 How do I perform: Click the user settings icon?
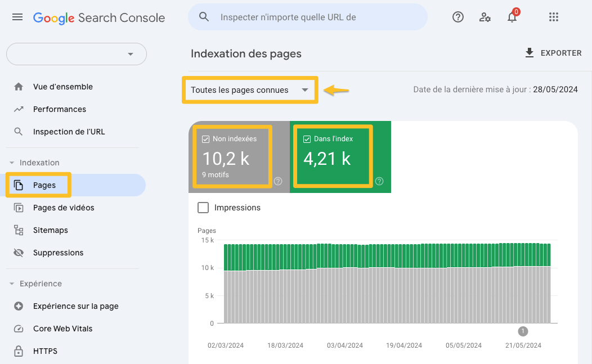coord(485,17)
